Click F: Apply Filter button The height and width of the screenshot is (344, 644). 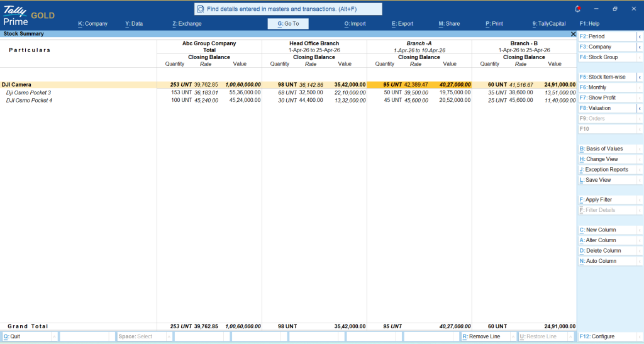pyautogui.click(x=608, y=199)
